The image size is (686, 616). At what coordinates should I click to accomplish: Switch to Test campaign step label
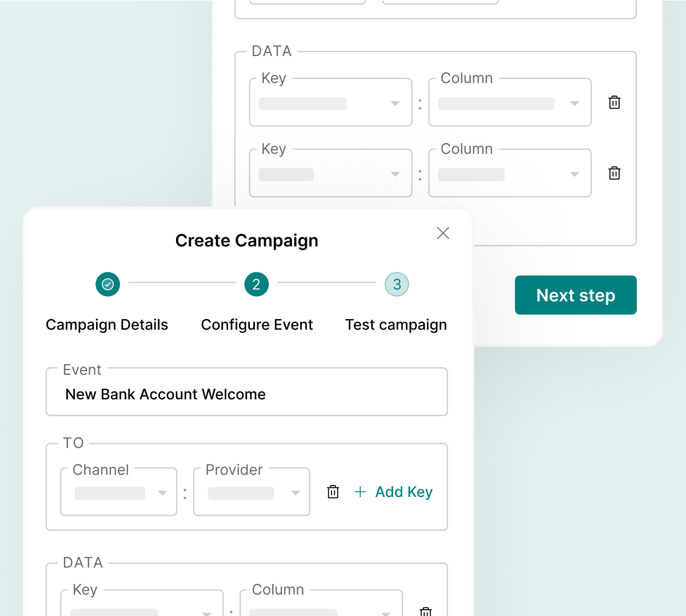pyautogui.click(x=396, y=325)
